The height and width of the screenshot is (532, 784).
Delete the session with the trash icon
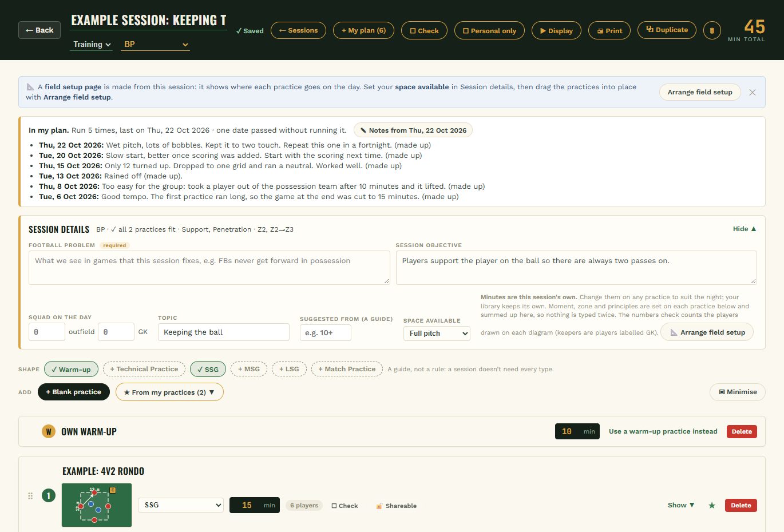(712, 30)
